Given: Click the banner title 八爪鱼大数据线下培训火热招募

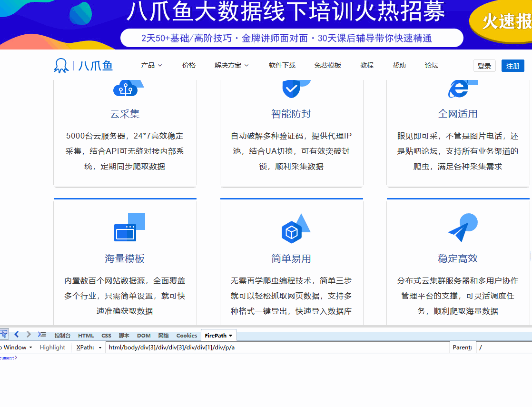Looking at the screenshot, I should click(286, 11).
